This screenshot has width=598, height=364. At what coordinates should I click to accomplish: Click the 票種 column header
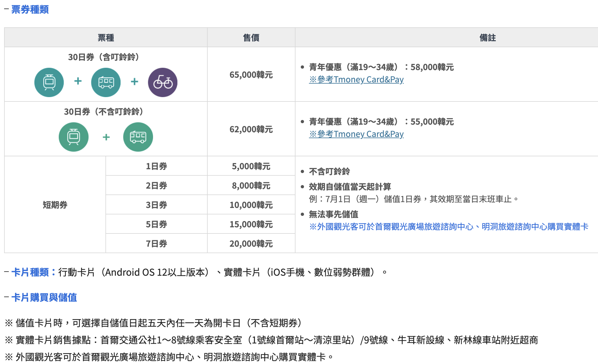click(106, 38)
